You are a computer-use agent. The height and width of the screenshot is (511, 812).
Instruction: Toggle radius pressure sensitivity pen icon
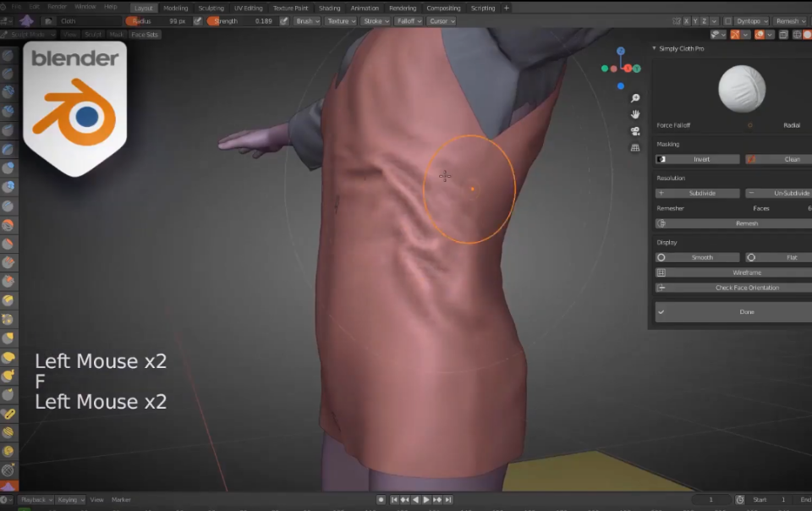197,21
